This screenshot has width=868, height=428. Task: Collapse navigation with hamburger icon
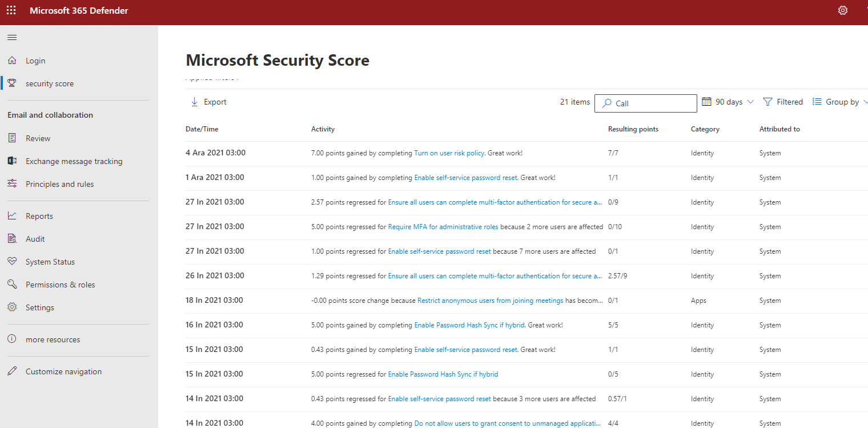12,37
